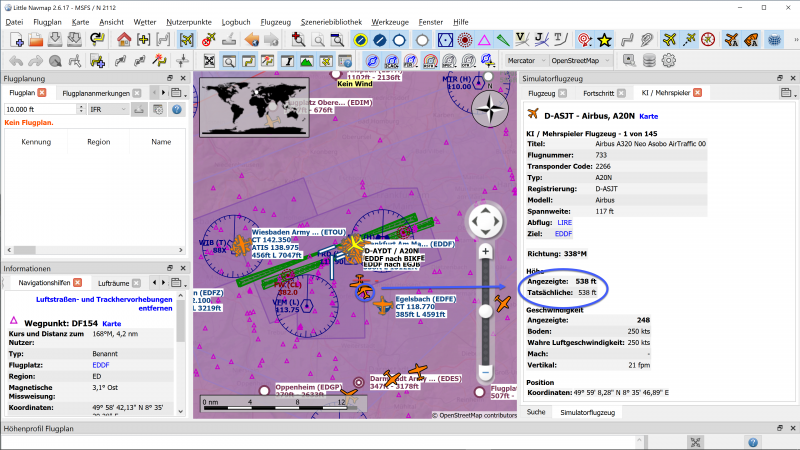
Task: Click map zoom-in plus button
Action: click(485, 252)
